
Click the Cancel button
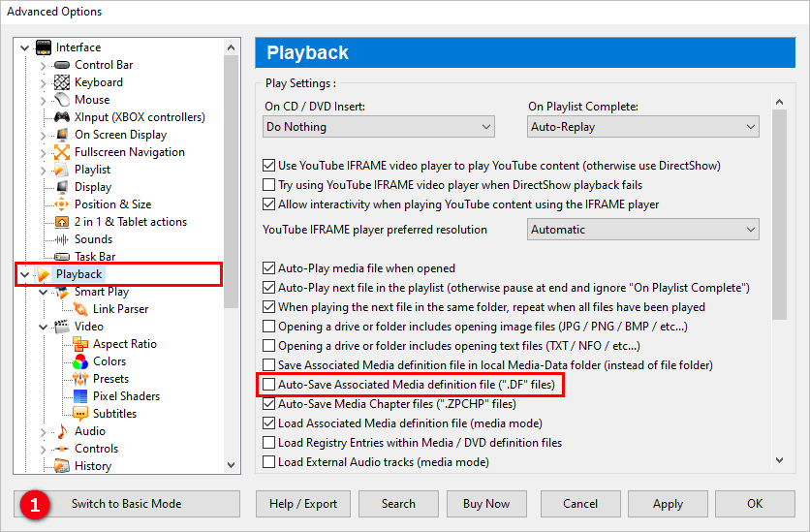click(x=580, y=504)
